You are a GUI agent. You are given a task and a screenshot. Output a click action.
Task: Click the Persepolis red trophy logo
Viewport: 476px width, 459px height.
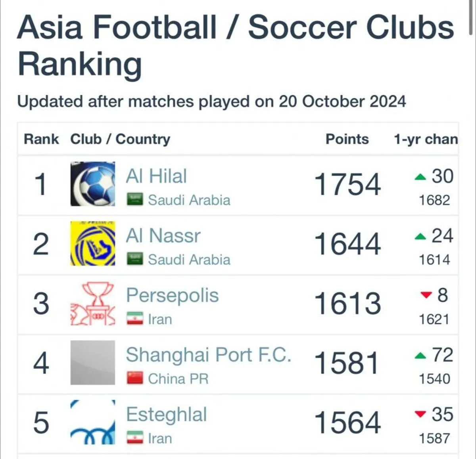point(93,303)
